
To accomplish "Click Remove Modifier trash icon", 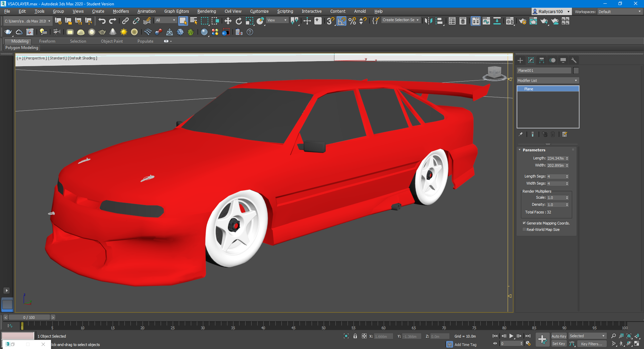I will coord(553,134).
